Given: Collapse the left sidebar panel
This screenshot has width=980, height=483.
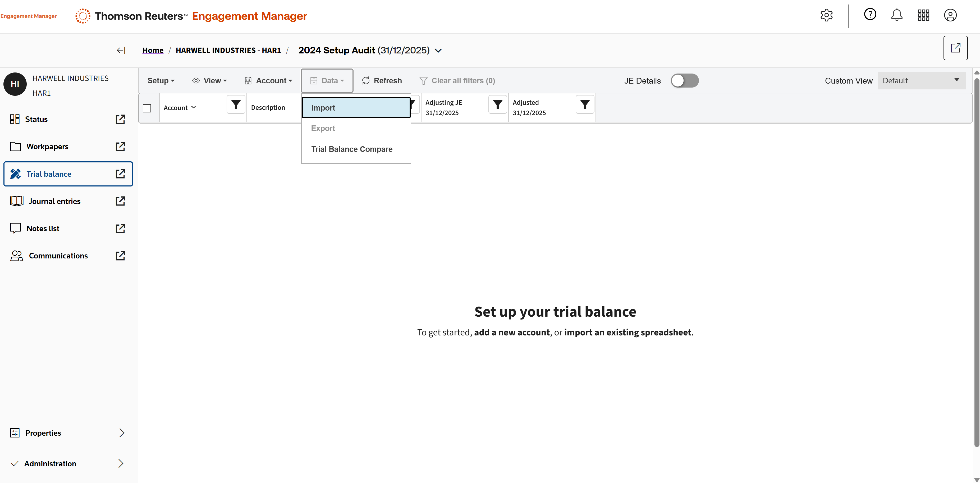Looking at the screenshot, I should pos(121,50).
